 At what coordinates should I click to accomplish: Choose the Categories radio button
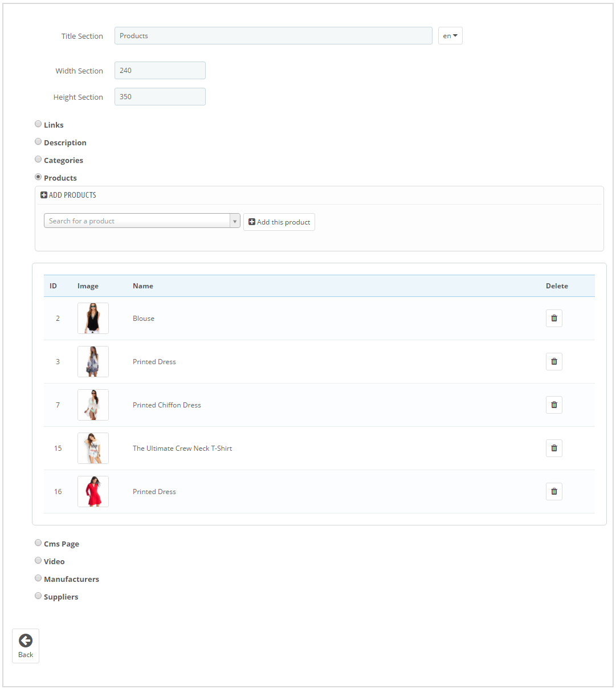click(38, 159)
